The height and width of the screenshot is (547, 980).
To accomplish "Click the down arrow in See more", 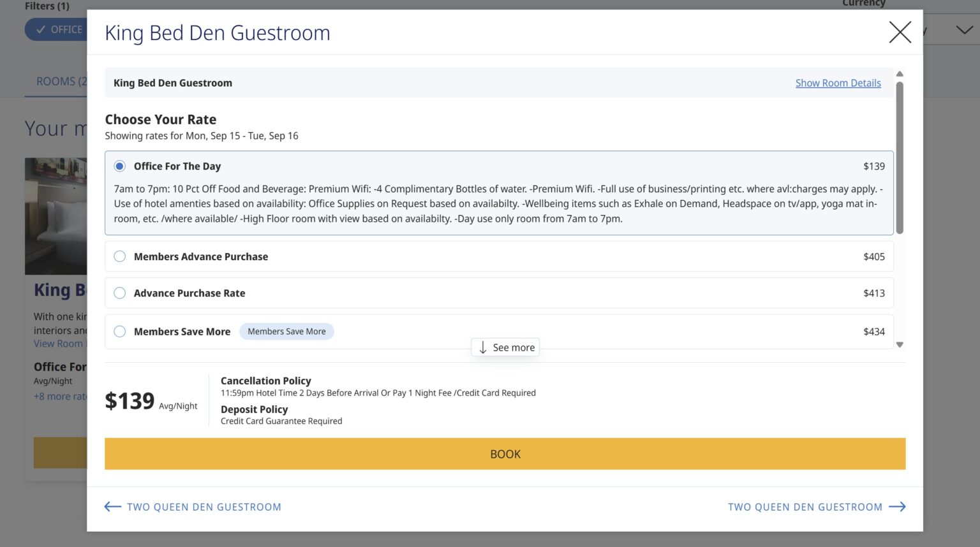I will (x=483, y=347).
